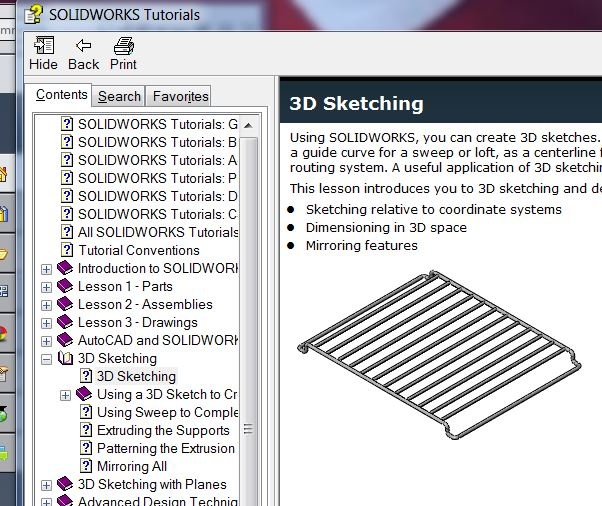Collapse the 3D Sketching book
This screenshot has height=506, width=602.
(46, 359)
